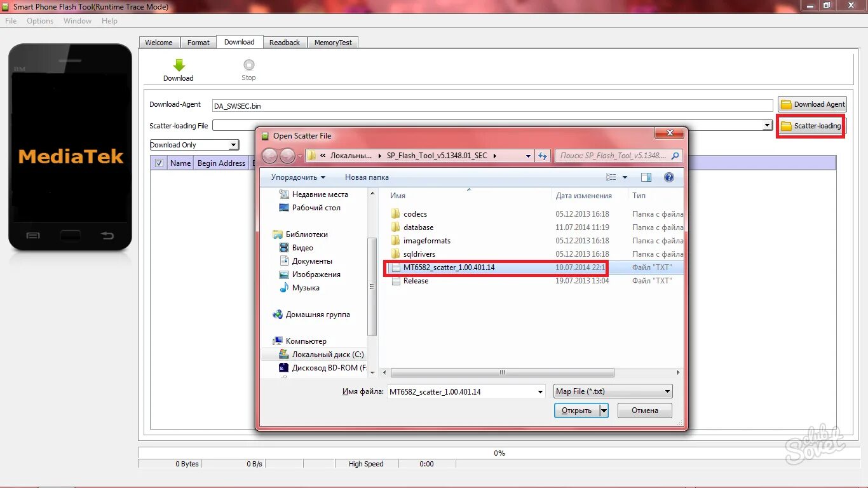The width and height of the screenshot is (868, 488).
Task: Click the Имя файла filename field
Action: pos(466,392)
